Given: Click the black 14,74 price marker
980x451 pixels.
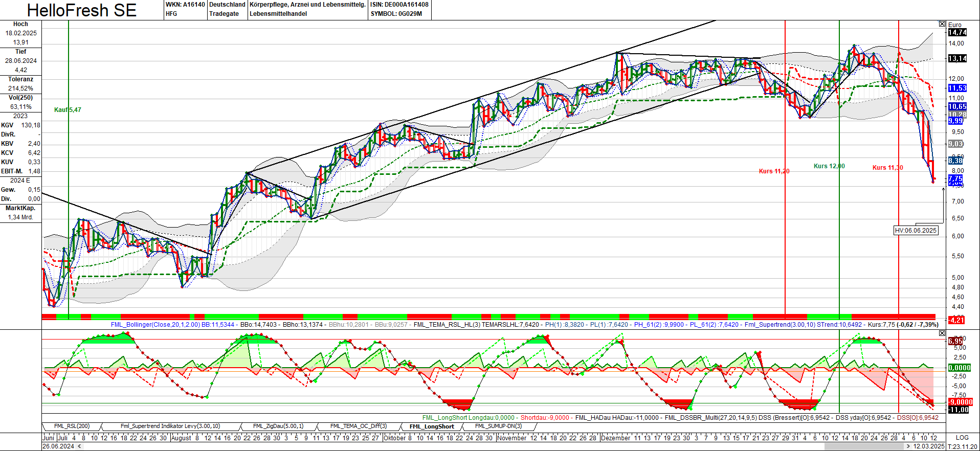Looking at the screenshot, I should click(957, 32).
